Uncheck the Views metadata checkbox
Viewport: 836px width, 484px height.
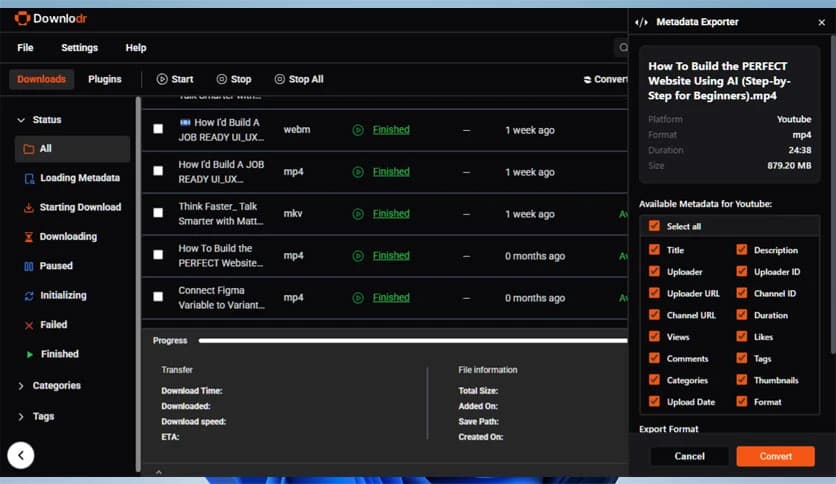tap(654, 336)
